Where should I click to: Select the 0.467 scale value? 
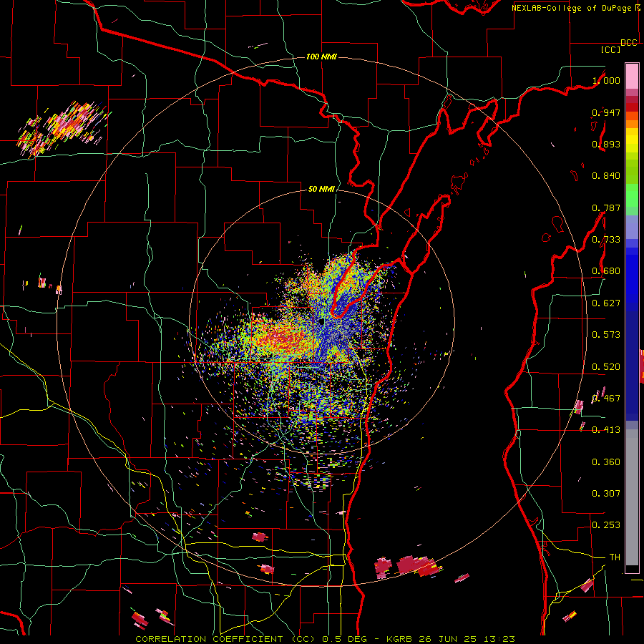pos(606,399)
